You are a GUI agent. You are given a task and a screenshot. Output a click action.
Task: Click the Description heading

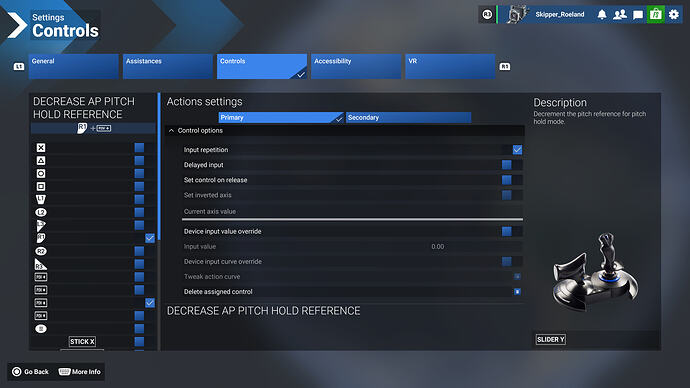[560, 102]
